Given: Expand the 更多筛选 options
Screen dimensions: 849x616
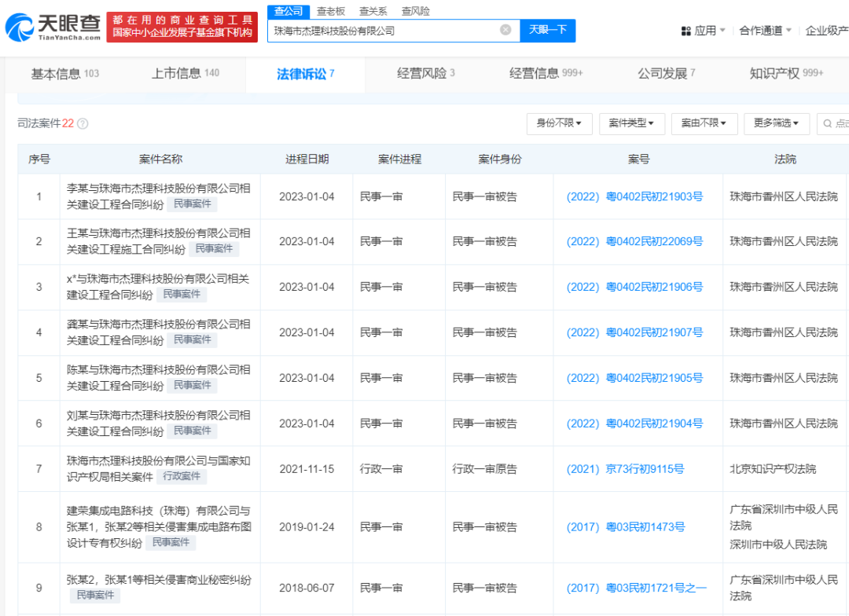Looking at the screenshot, I should point(777,123).
